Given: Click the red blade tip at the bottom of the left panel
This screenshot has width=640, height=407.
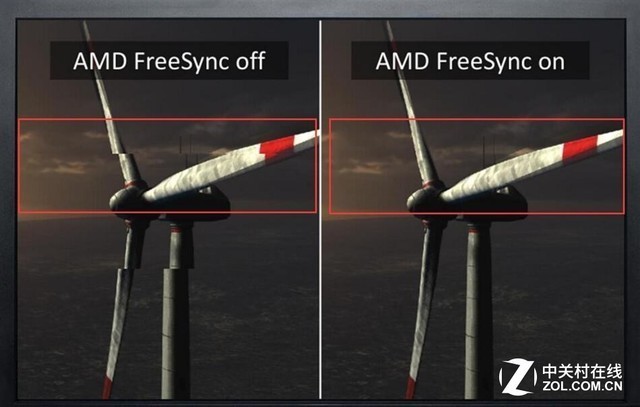Looking at the screenshot, I should click(107, 387).
